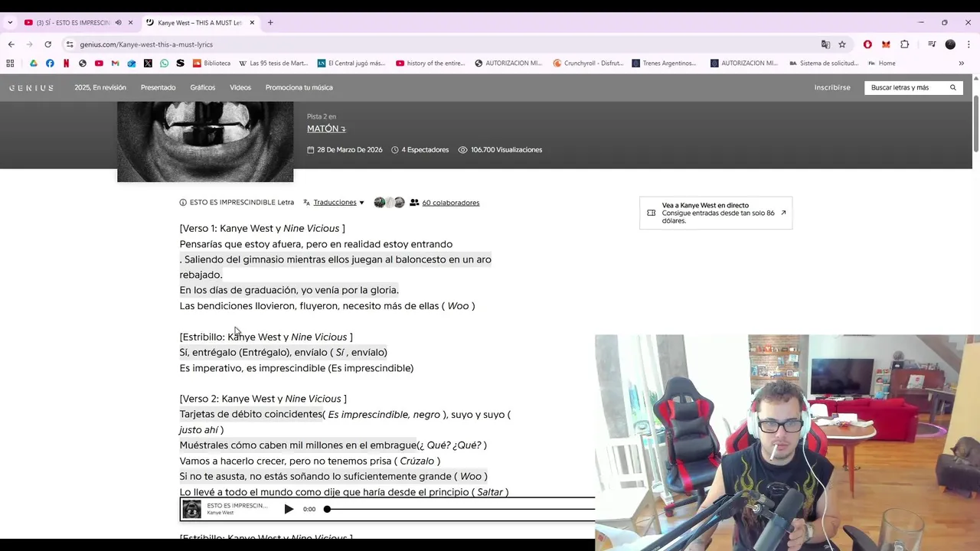Open the media controls icon
The height and width of the screenshot is (551, 980).
932,44
